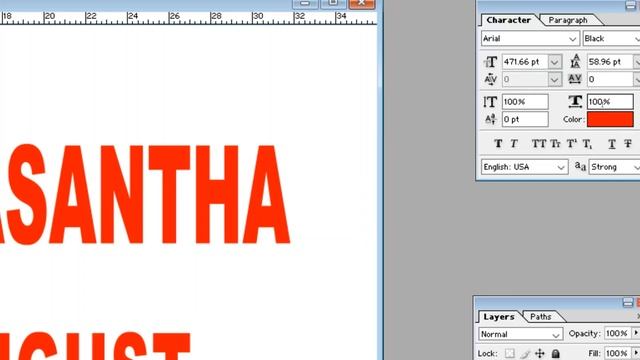Open the Arial font family dropdown
Screen dimensions: 640x360
point(572,39)
